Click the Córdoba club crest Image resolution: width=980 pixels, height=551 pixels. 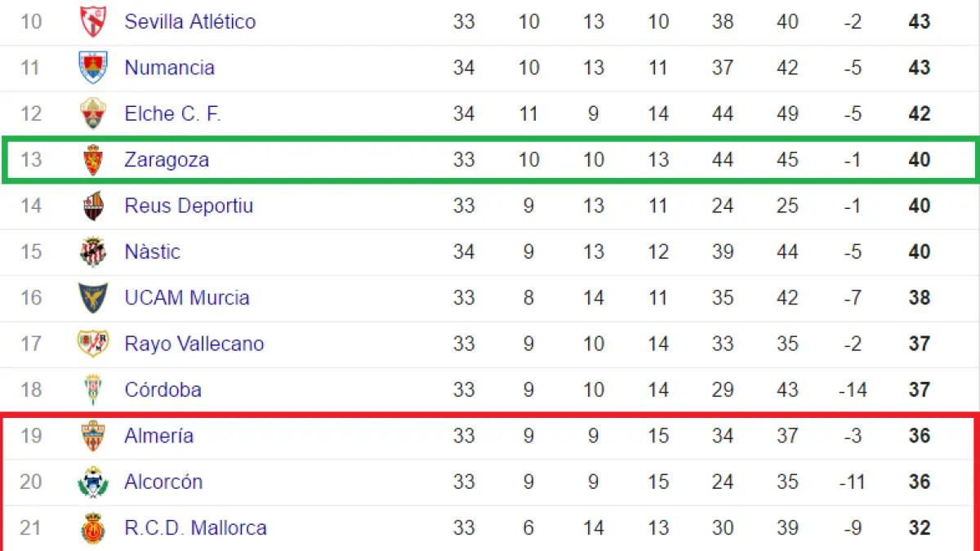92,390
